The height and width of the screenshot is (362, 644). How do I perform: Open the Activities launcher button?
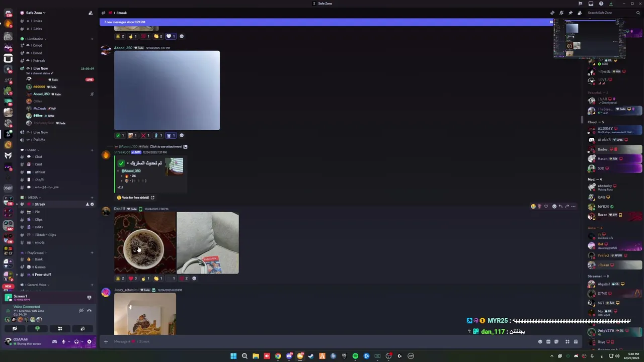pos(60,328)
